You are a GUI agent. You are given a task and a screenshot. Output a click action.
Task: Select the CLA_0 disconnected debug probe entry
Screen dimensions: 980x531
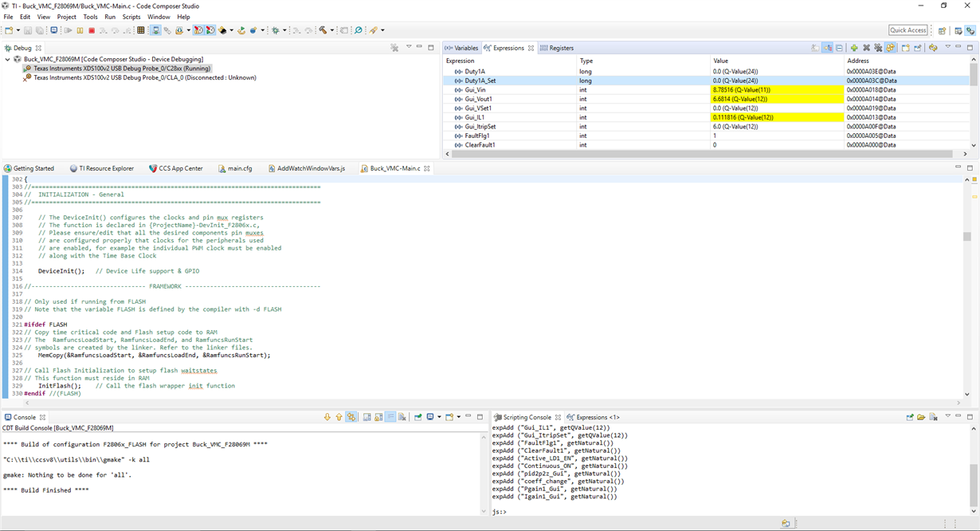pyautogui.click(x=144, y=77)
